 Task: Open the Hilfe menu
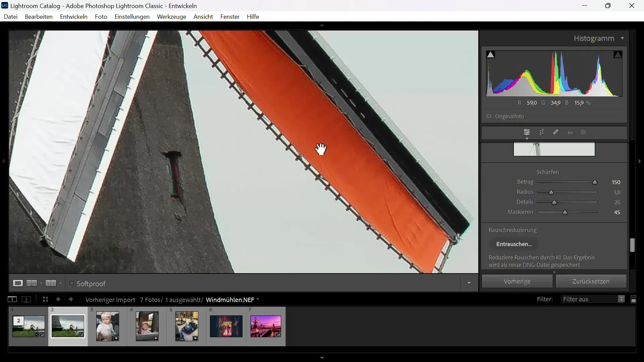[x=253, y=17]
